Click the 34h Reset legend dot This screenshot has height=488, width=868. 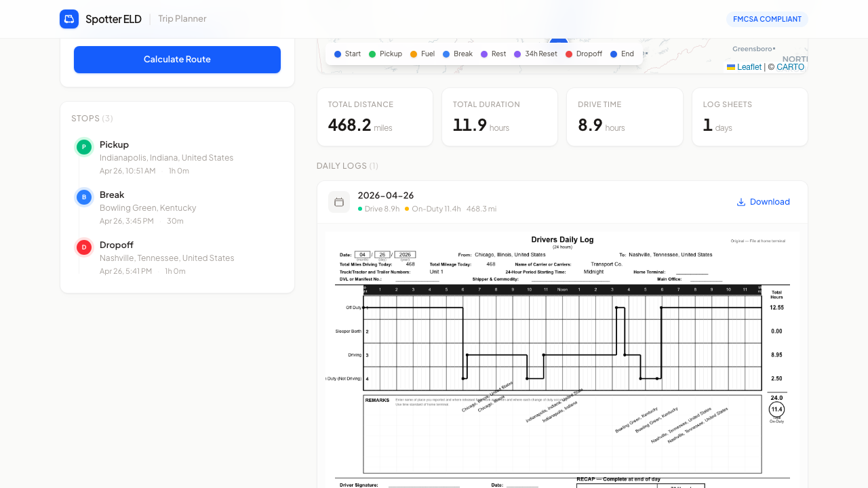pyautogui.click(x=517, y=54)
